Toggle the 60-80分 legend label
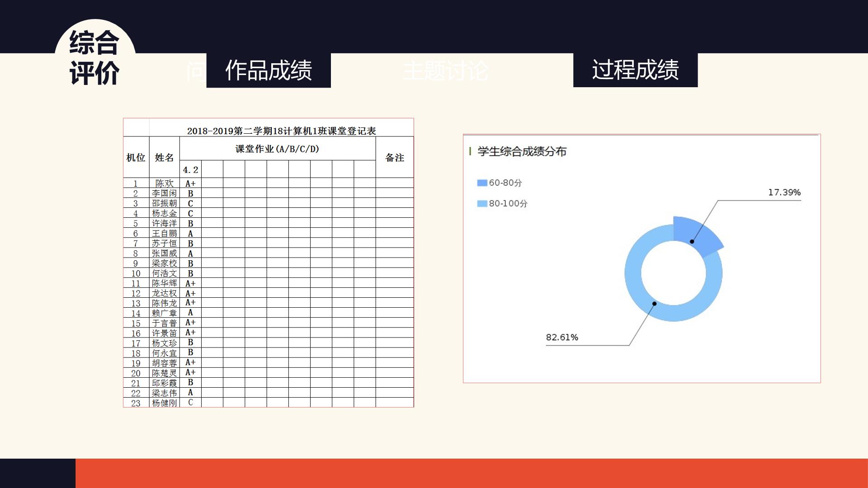Image resolution: width=868 pixels, height=488 pixels. pyautogui.click(x=505, y=183)
